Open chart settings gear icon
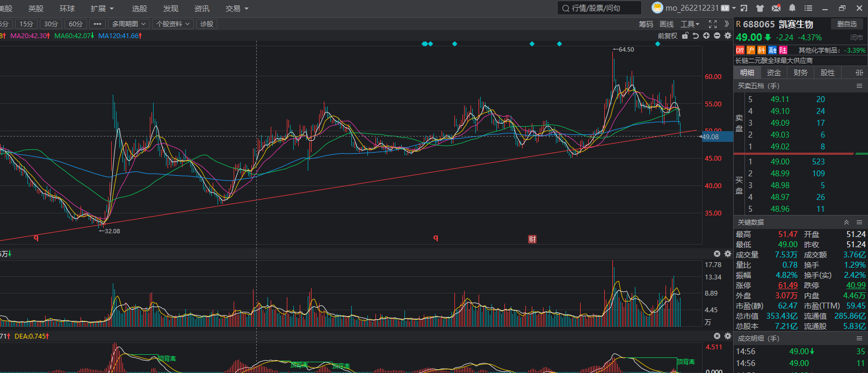 [x=728, y=35]
